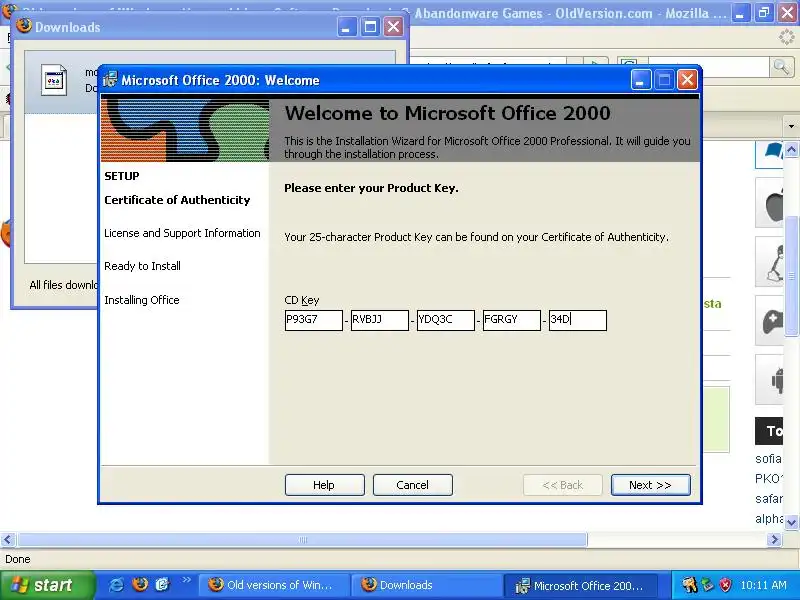Minimize the Downloads window

(346, 27)
